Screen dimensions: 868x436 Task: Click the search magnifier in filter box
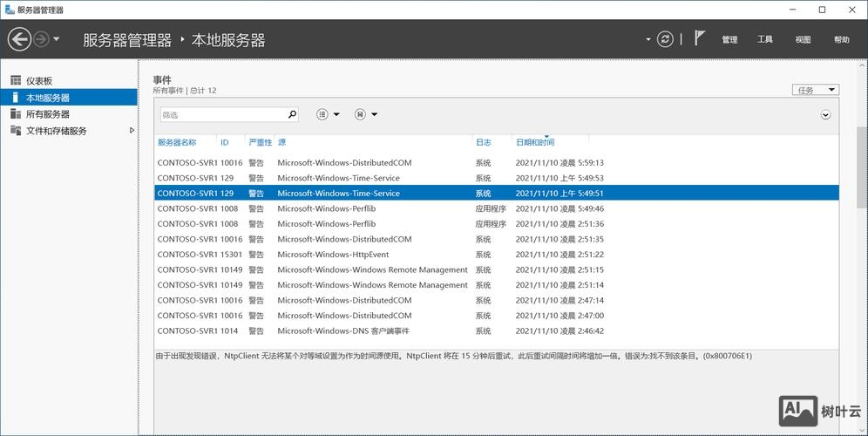[x=292, y=114]
